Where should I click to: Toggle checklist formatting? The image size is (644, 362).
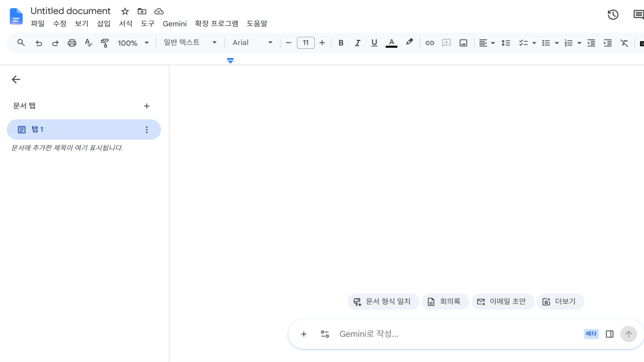point(523,43)
